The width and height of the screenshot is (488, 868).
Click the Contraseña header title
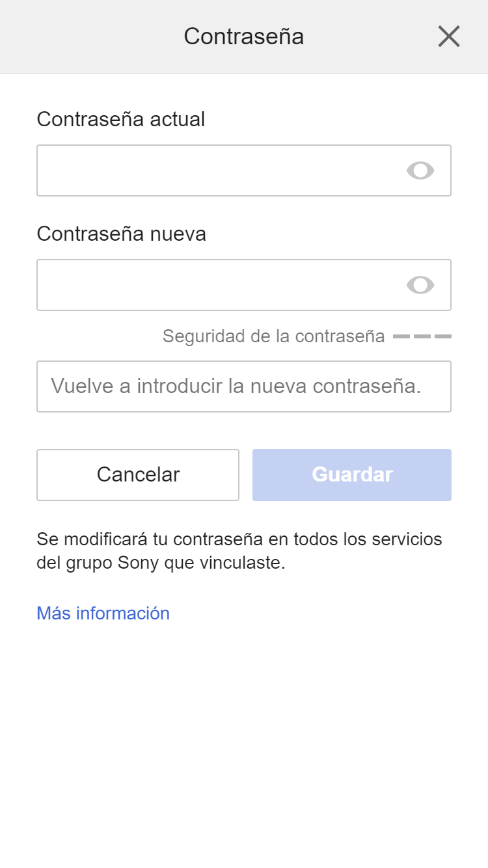pos(243,36)
